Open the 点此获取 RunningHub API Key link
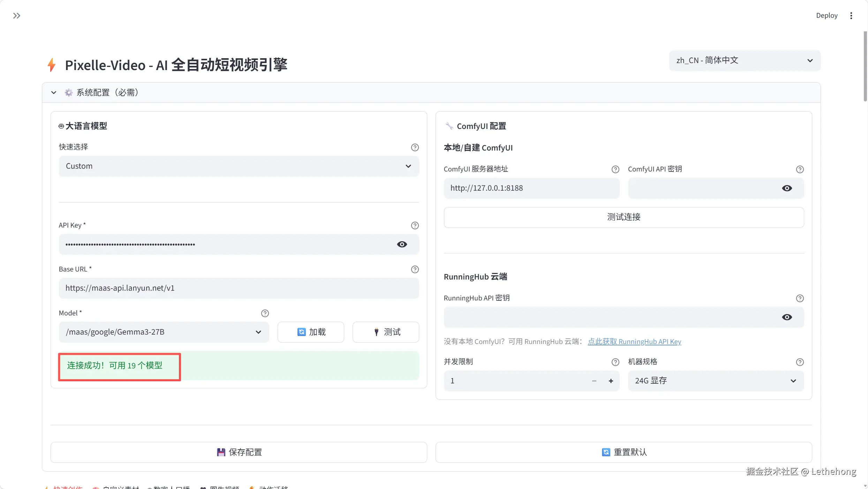The height and width of the screenshot is (489, 868). click(634, 342)
